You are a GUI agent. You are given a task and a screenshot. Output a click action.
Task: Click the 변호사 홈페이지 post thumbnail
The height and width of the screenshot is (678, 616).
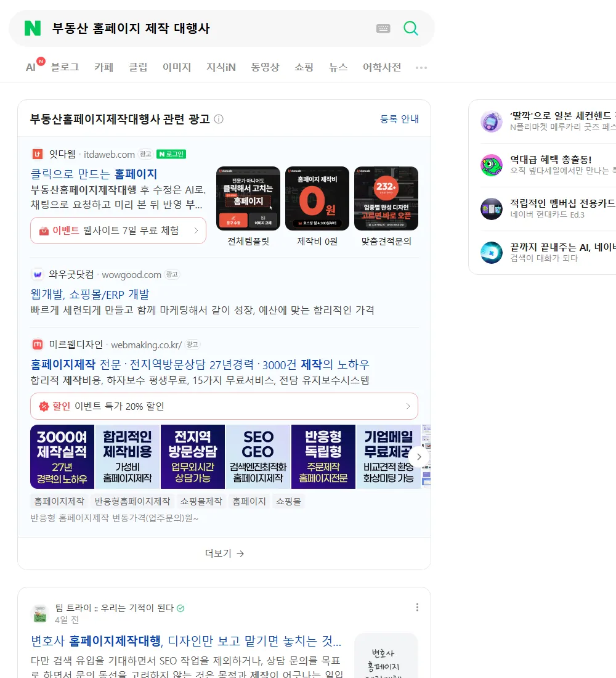click(x=386, y=656)
